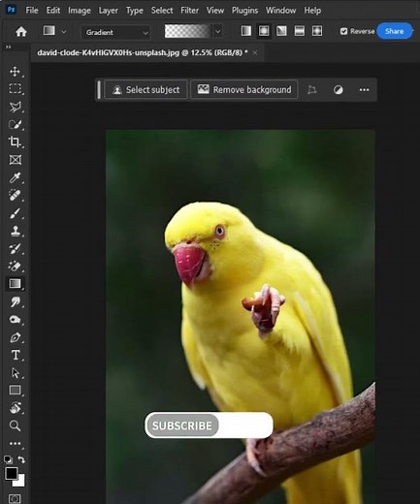Open the Help menu

point(312,11)
